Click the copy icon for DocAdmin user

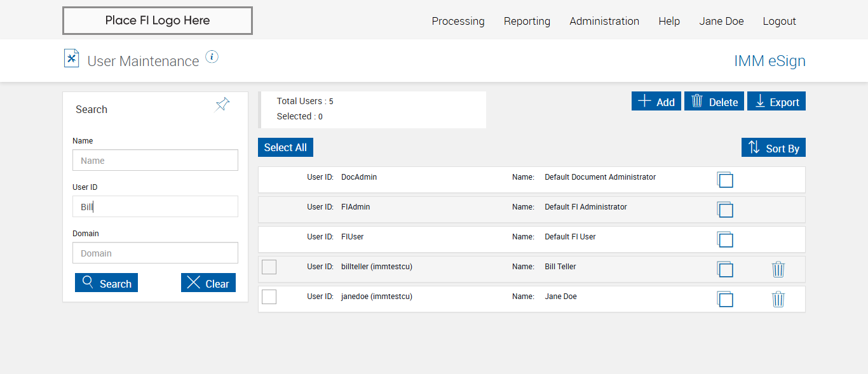click(725, 180)
